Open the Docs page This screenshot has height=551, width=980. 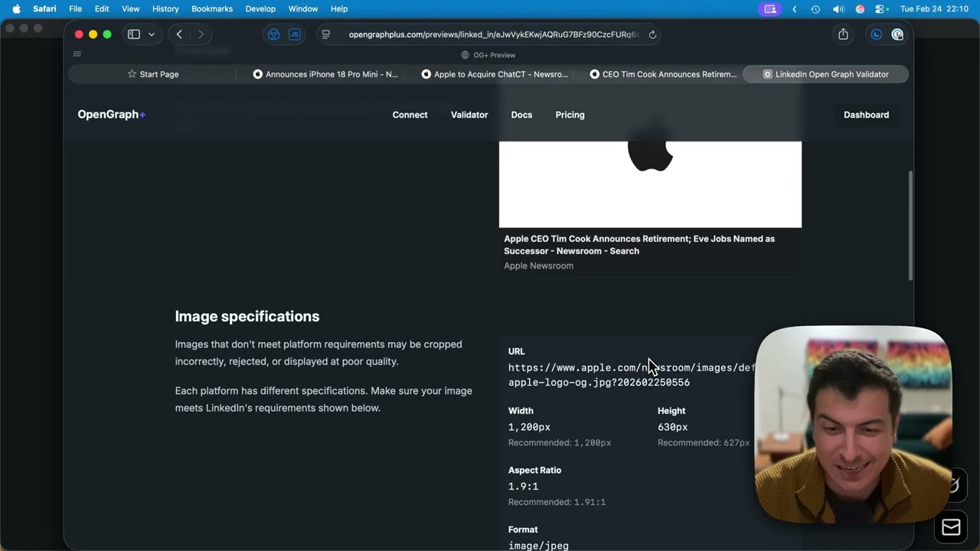[x=521, y=115]
